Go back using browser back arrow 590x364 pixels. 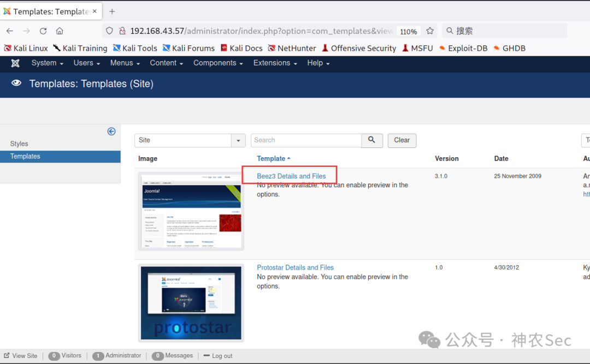10,31
